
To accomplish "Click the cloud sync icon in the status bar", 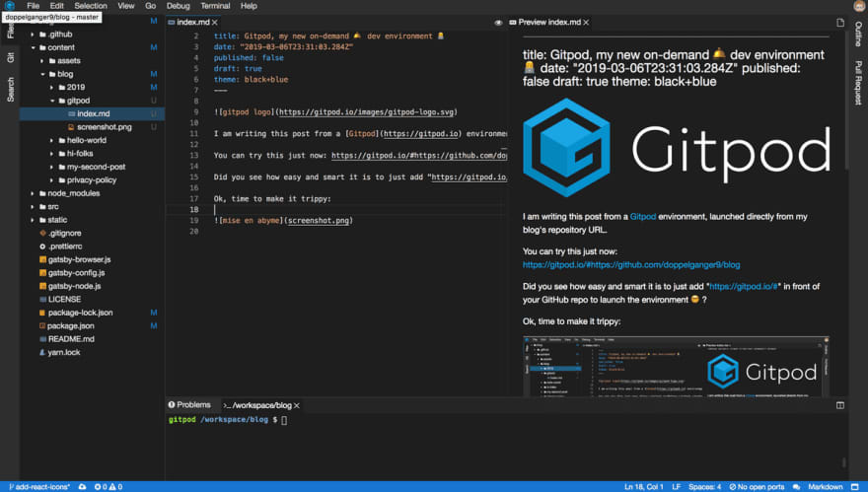I will point(82,486).
